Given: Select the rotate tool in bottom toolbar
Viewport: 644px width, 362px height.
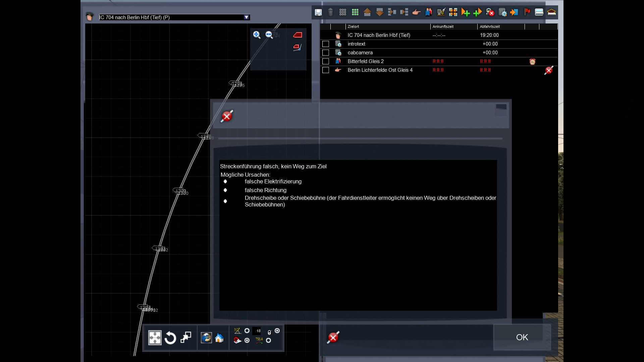Looking at the screenshot, I should click(x=170, y=338).
